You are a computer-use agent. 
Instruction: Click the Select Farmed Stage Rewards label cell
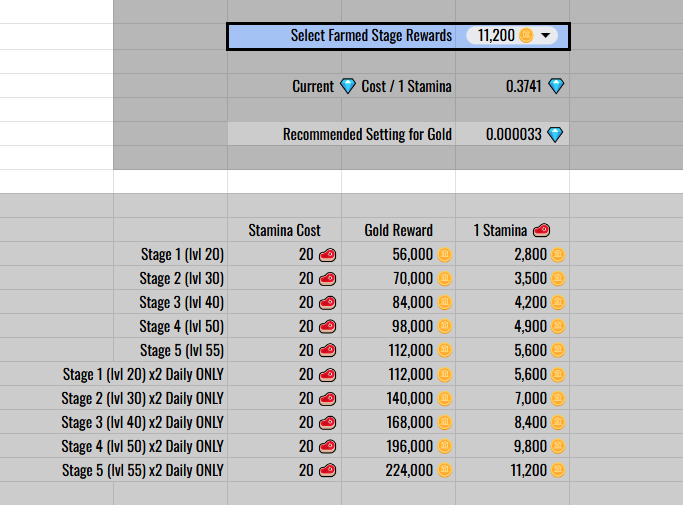[341, 36]
